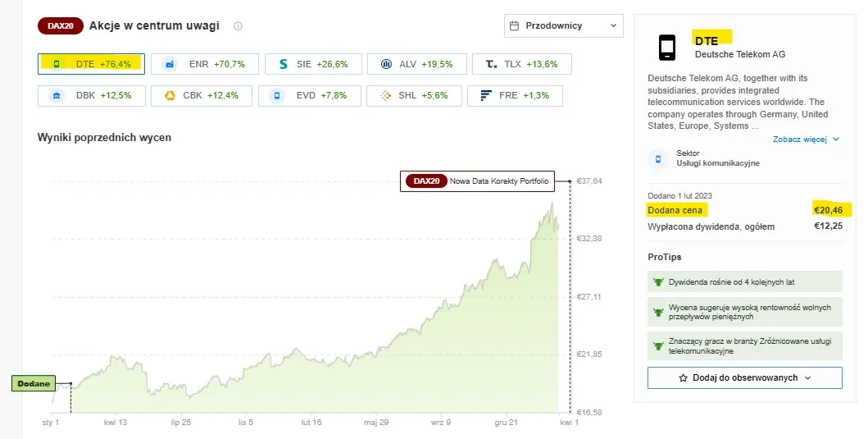Click the calendar icon in Przodownicy selector
This screenshot has height=439, width=868.
514,26
